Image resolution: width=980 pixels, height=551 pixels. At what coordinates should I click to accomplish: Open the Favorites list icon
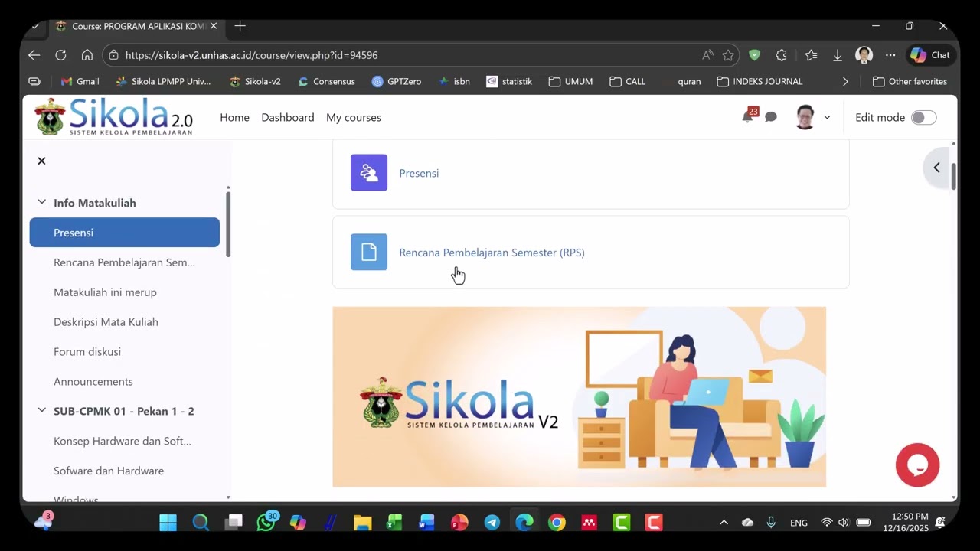point(811,55)
